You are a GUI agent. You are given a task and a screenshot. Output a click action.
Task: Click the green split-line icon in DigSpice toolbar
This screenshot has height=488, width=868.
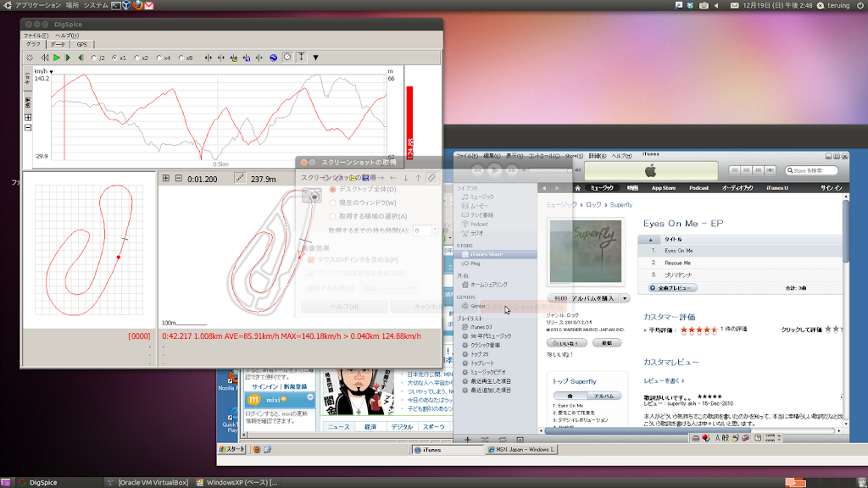259,58
